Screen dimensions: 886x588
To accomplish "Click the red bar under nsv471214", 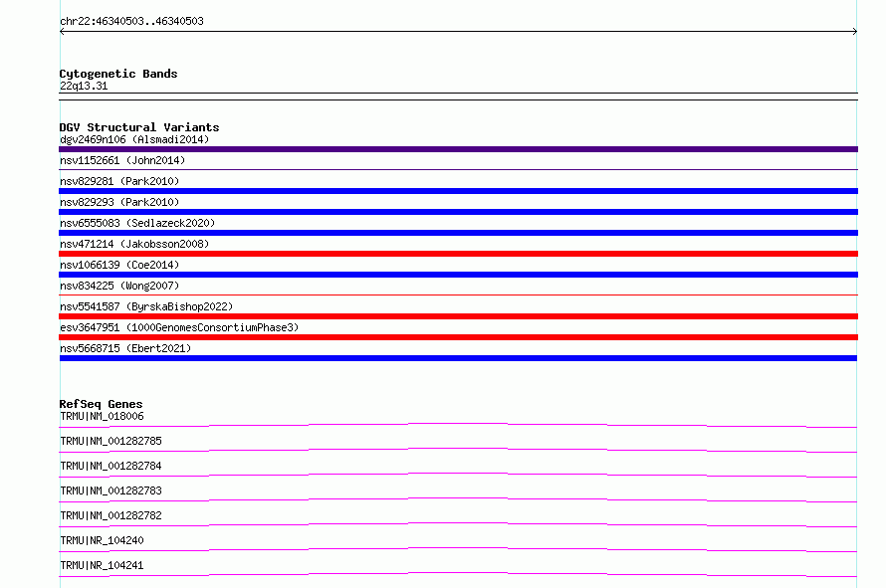I will pos(458,254).
